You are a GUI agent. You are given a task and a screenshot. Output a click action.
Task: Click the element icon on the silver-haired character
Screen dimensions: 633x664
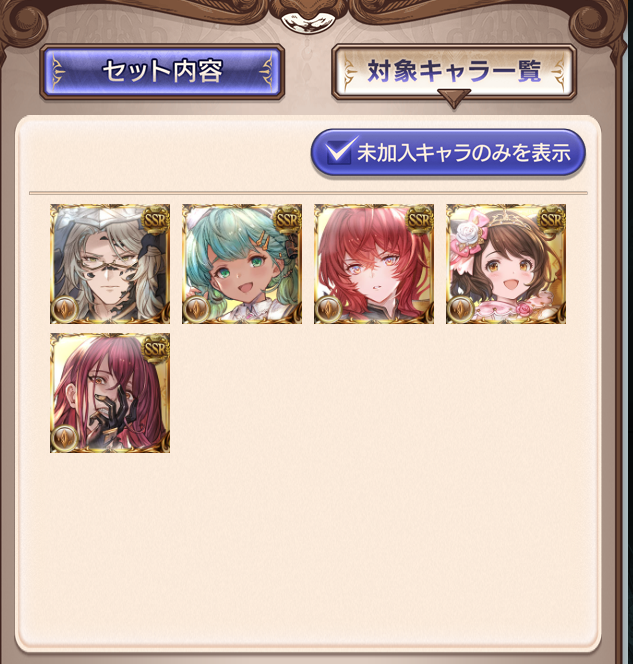click(x=64, y=309)
